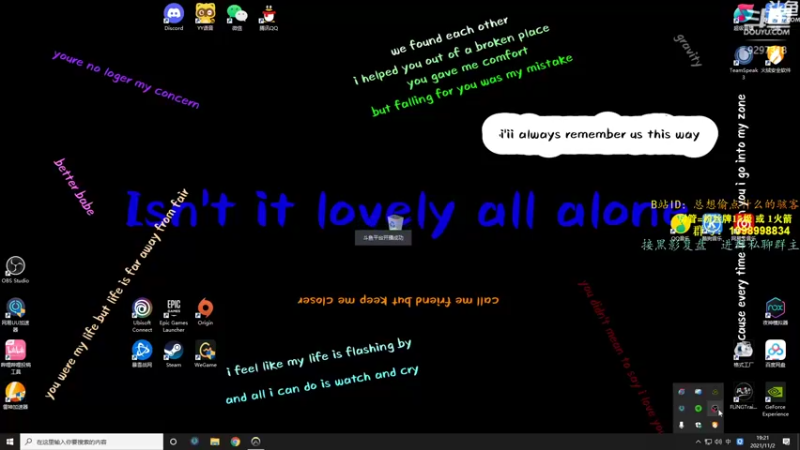Launch the Nox emulator desktop shortcut
Image resolution: width=800 pixels, height=450 pixels.
tap(775, 311)
